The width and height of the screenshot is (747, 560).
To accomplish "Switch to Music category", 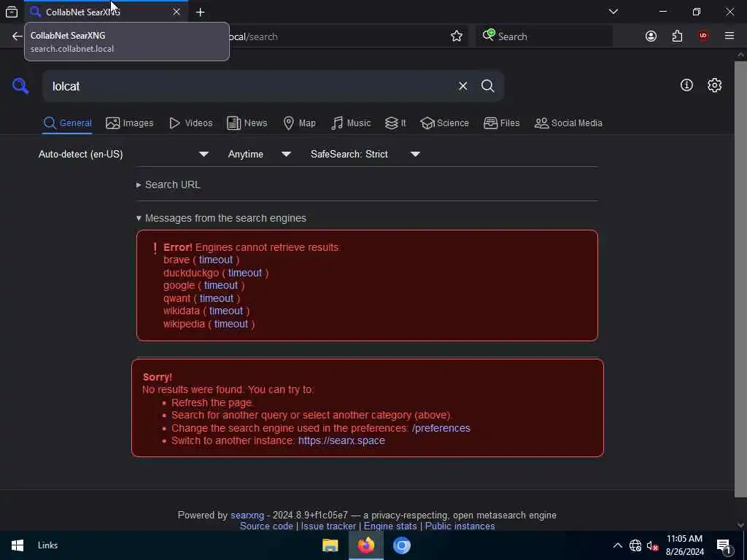I will coord(351,123).
